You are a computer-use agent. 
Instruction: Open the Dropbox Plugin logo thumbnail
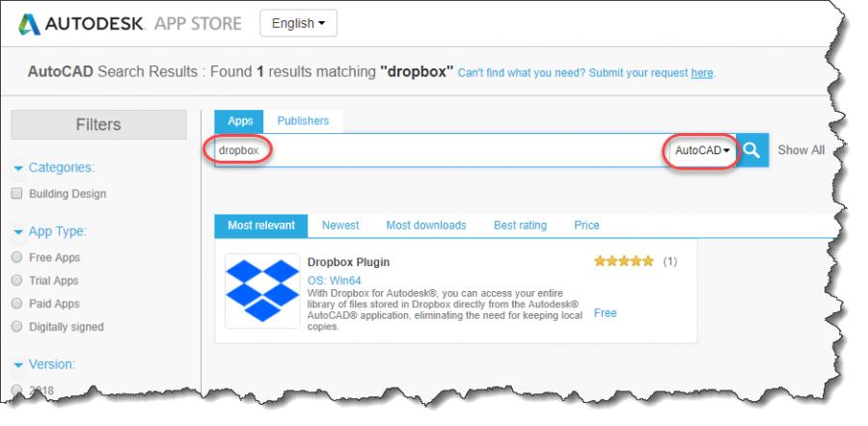coord(262,291)
